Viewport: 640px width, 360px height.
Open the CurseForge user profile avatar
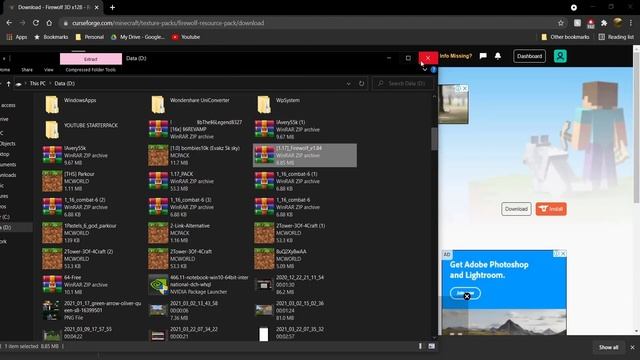coord(560,56)
